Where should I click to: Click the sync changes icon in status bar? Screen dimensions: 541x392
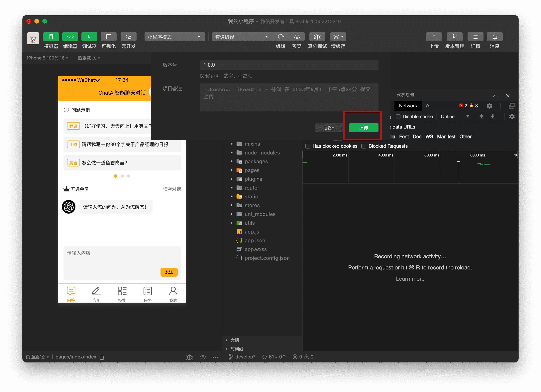[x=264, y=357]
